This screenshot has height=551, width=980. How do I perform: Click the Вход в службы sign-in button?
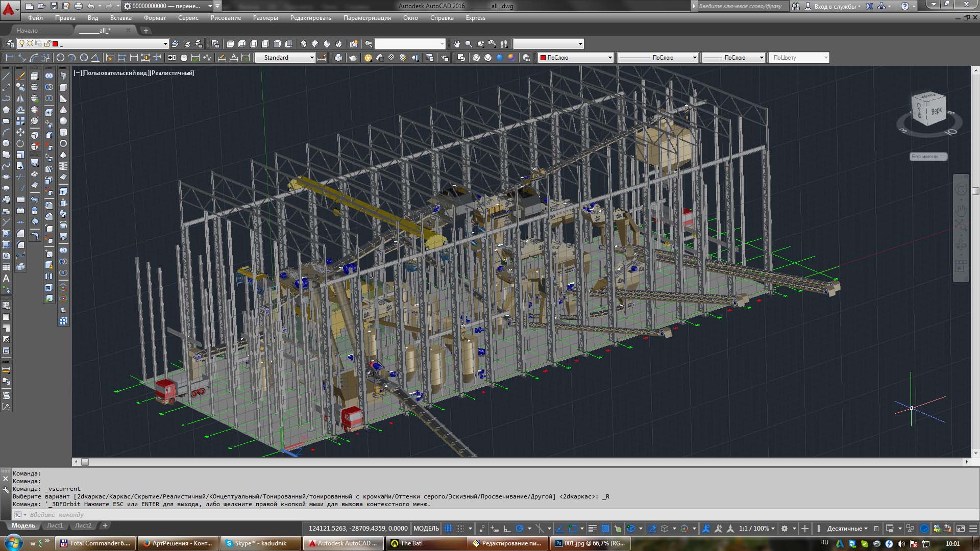point(834,6)
